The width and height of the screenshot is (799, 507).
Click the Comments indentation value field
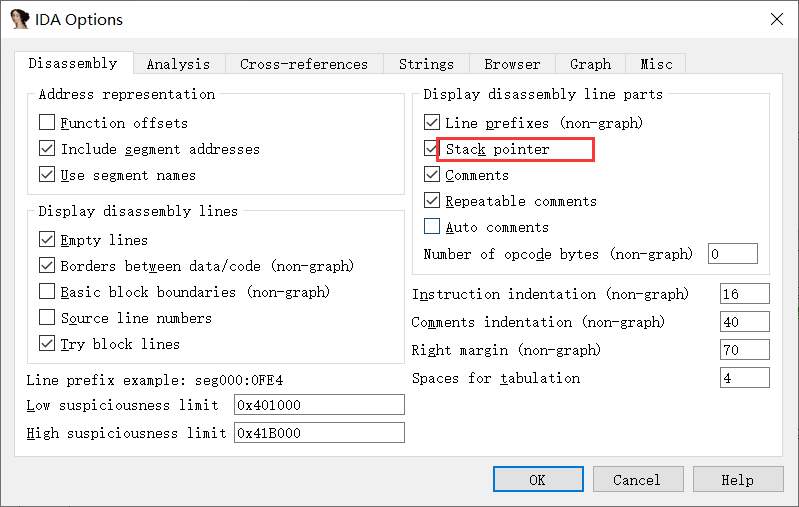click(x=744, y=322)
